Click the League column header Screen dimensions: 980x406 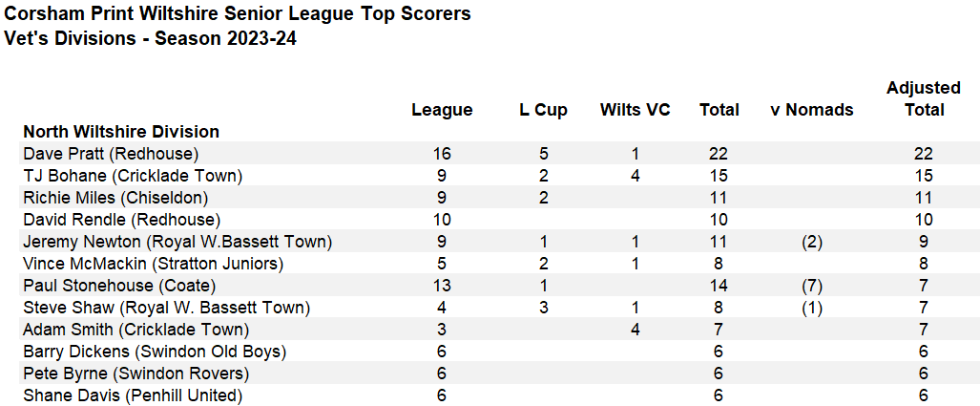pos(442,110)
